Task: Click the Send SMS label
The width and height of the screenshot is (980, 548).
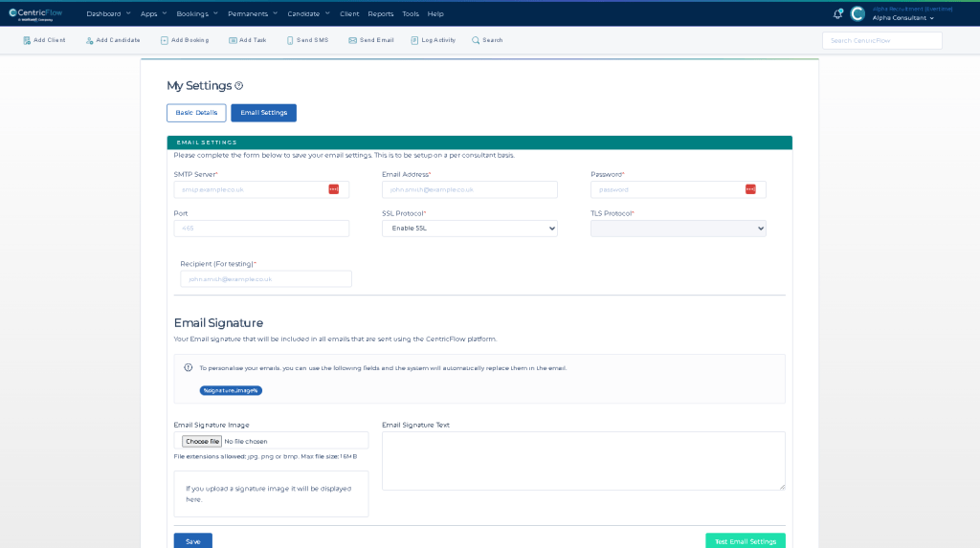Action: 313,40
